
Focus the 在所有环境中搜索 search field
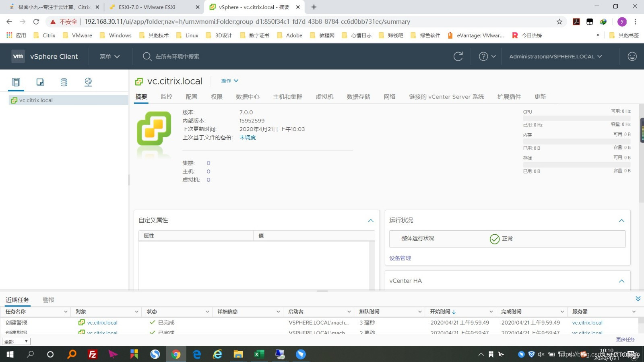[177, 56]
